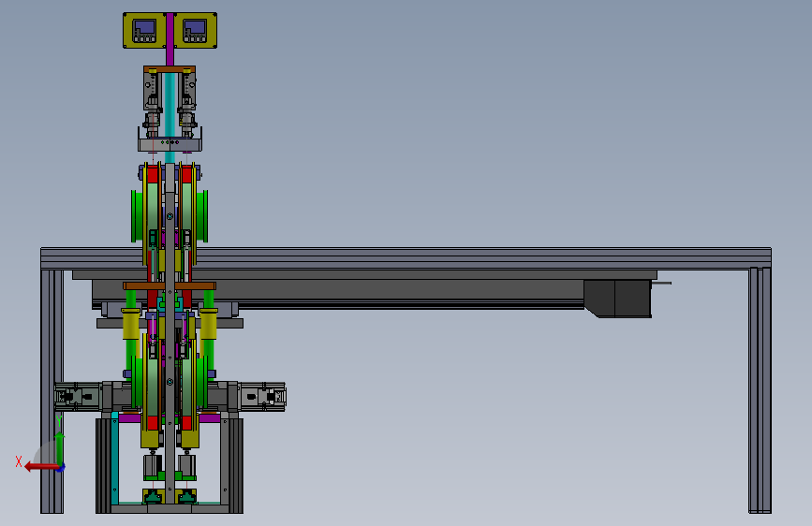Select the purple post between display panels
The image size is (812, 526).
(170, 39)
